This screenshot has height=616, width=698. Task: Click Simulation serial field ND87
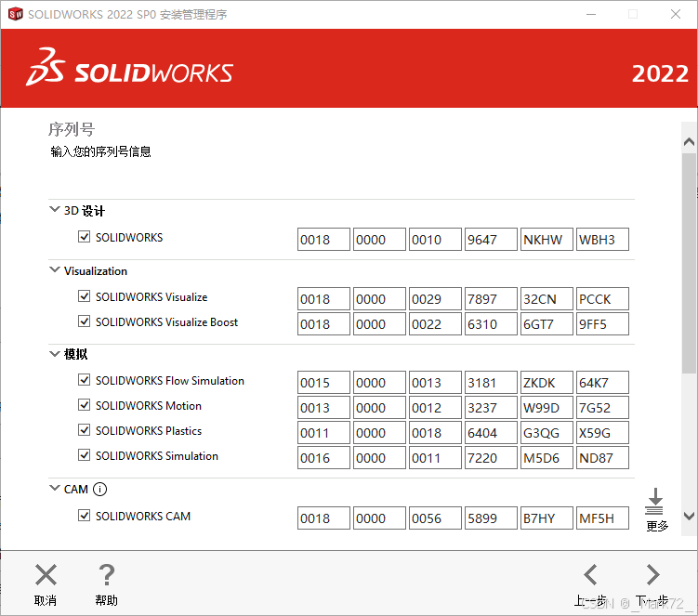tap(602, 457)
